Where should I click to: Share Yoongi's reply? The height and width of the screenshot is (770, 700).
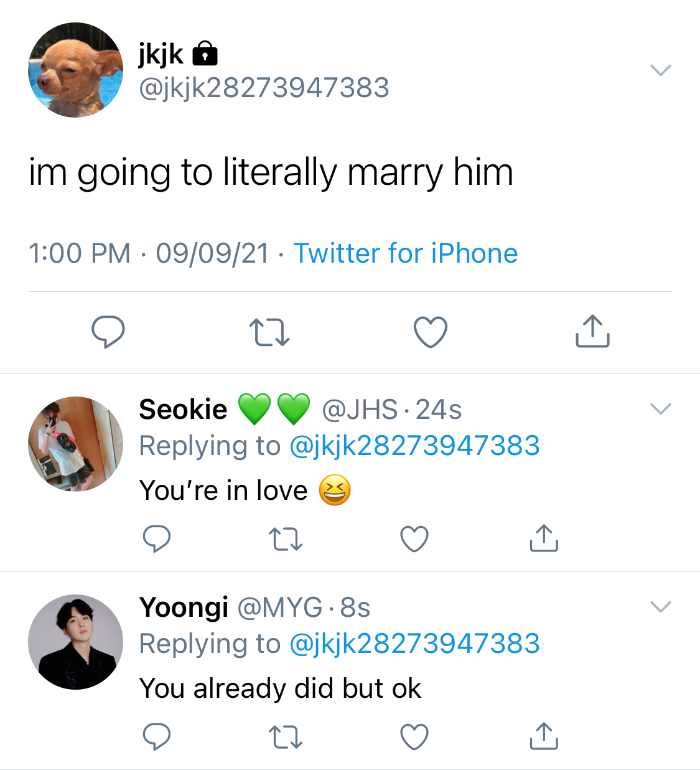[x=544, y=736]
